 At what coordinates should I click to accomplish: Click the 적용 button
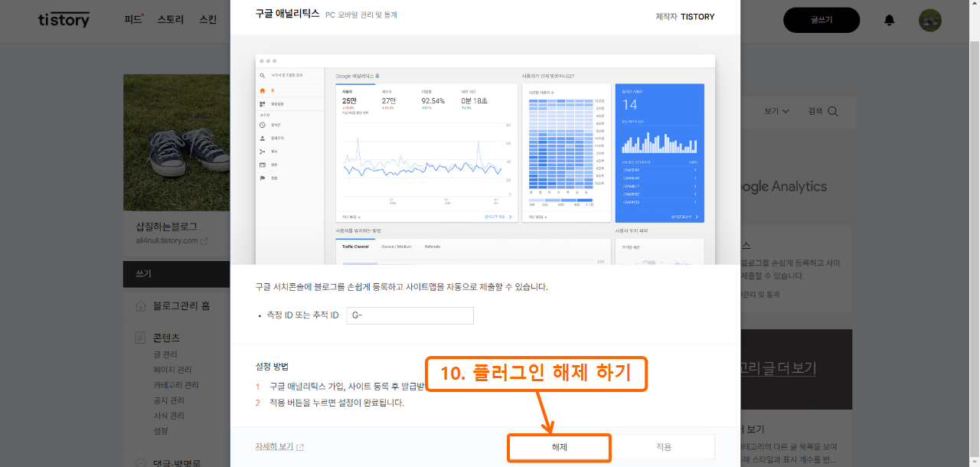[x=664, y=447]
